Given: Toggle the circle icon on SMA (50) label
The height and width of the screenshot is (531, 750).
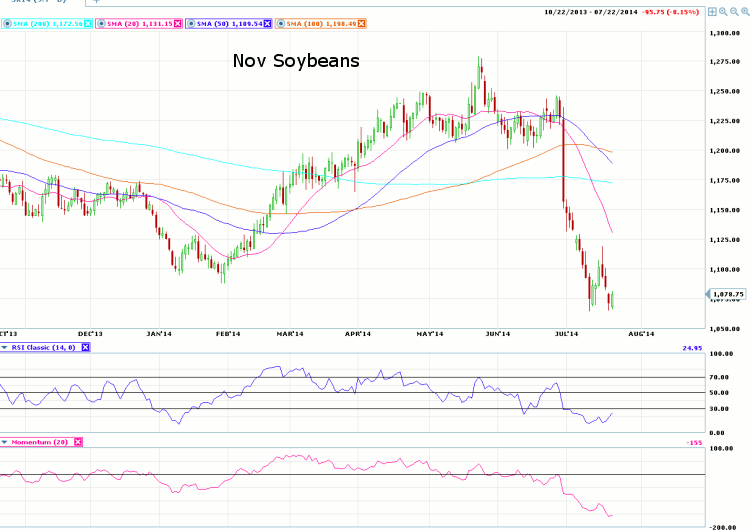Looking at the screenshot, I should (192, 23).
